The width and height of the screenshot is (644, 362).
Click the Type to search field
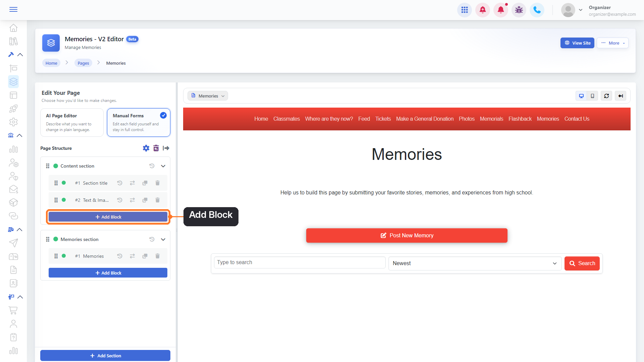pos(300,262)
